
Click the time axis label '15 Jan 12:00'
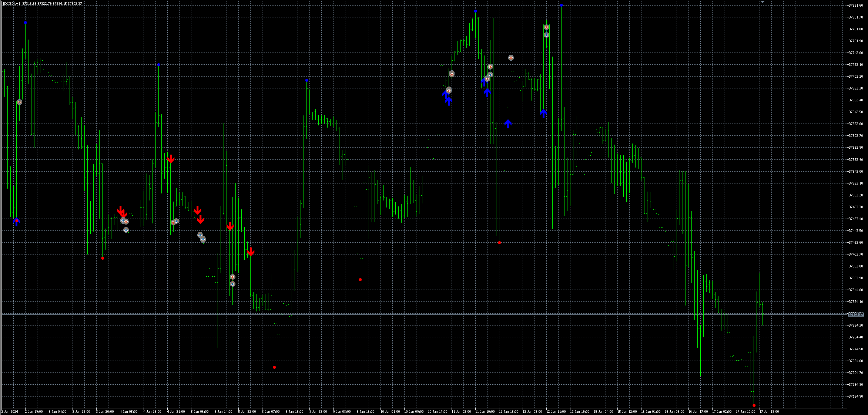627,412
